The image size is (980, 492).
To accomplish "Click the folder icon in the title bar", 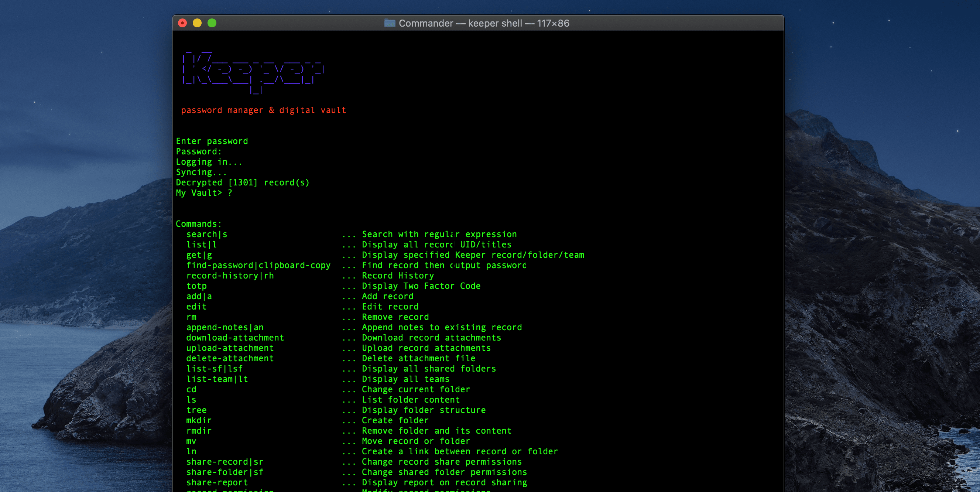I will 390,23.
